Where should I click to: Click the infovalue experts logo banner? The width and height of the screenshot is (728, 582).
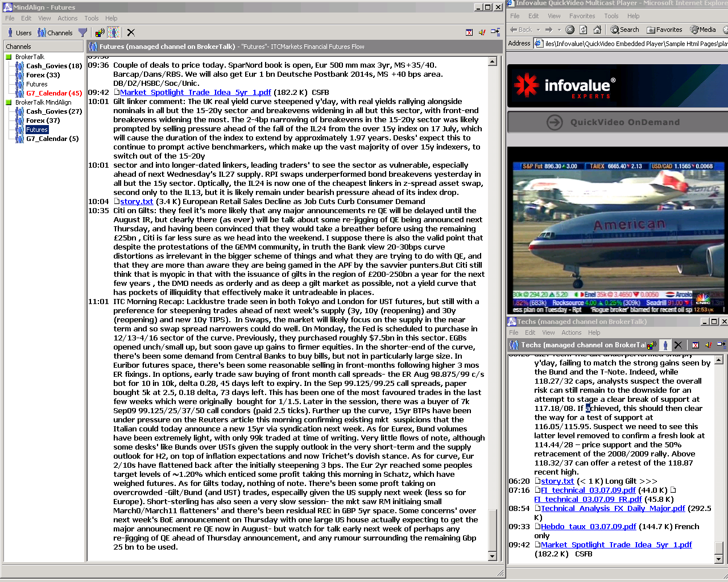[618, 86]
